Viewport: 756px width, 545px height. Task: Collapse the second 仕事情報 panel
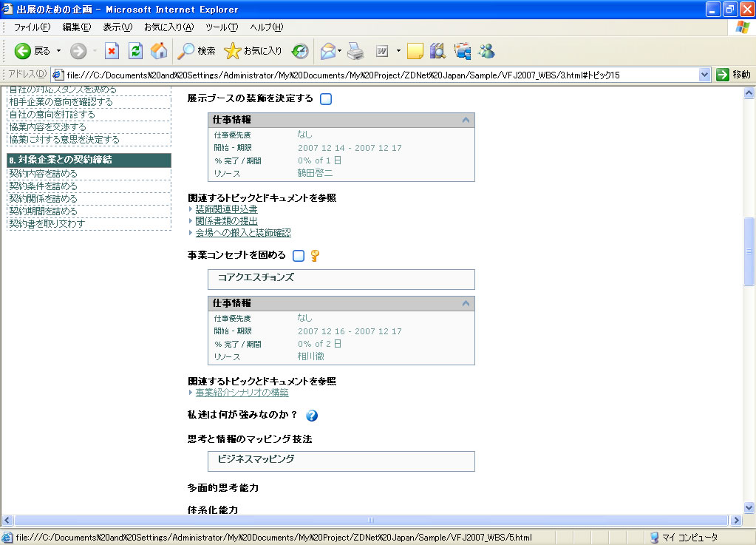[466, 303]
